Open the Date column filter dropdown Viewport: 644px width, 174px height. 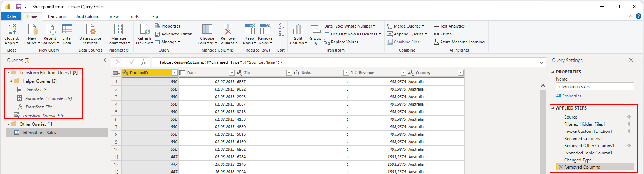point(232,73)
